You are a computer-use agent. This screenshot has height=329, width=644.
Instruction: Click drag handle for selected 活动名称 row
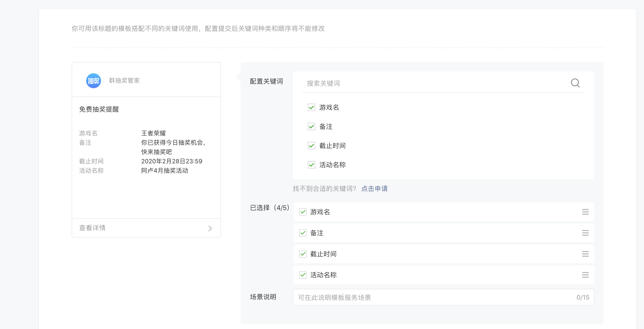(585, 275)
